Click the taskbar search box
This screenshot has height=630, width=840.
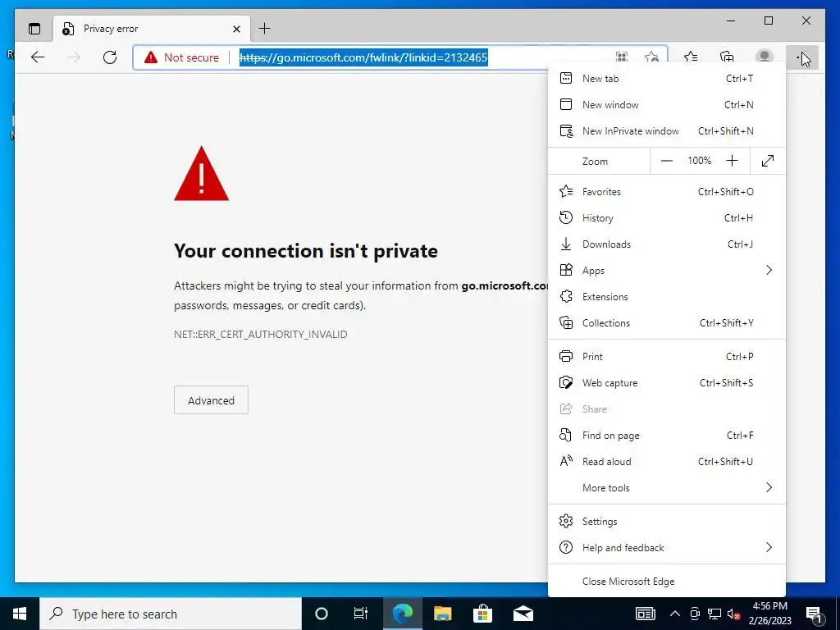click(171, 614)
